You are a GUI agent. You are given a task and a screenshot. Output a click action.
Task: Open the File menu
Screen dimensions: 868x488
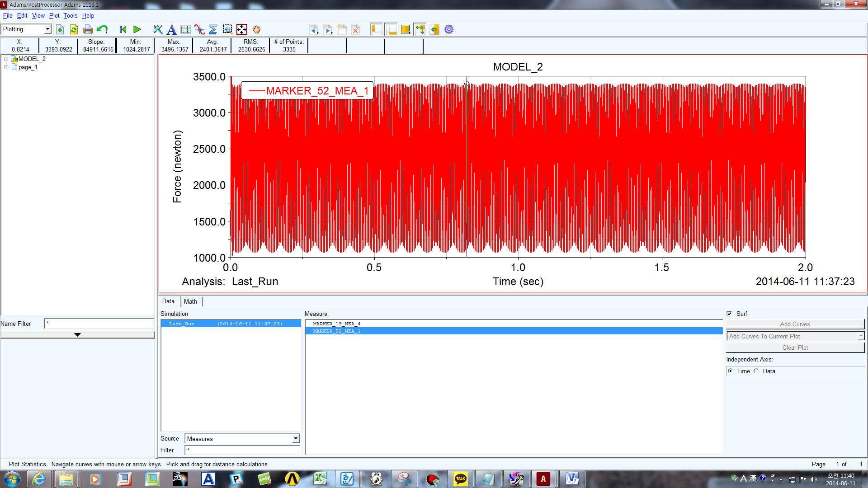coord(8,15)
